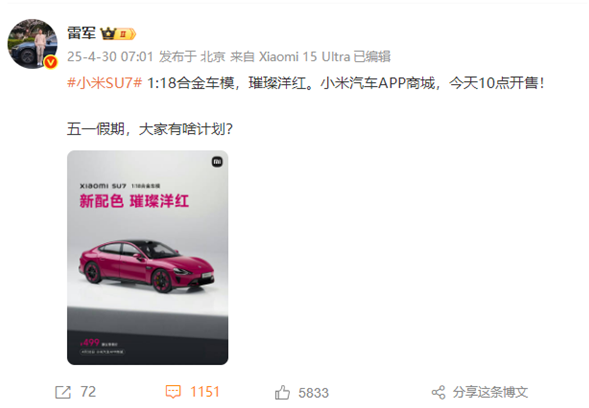Open the 雷军 username link
589x408 pixels.
pos(82,33)
